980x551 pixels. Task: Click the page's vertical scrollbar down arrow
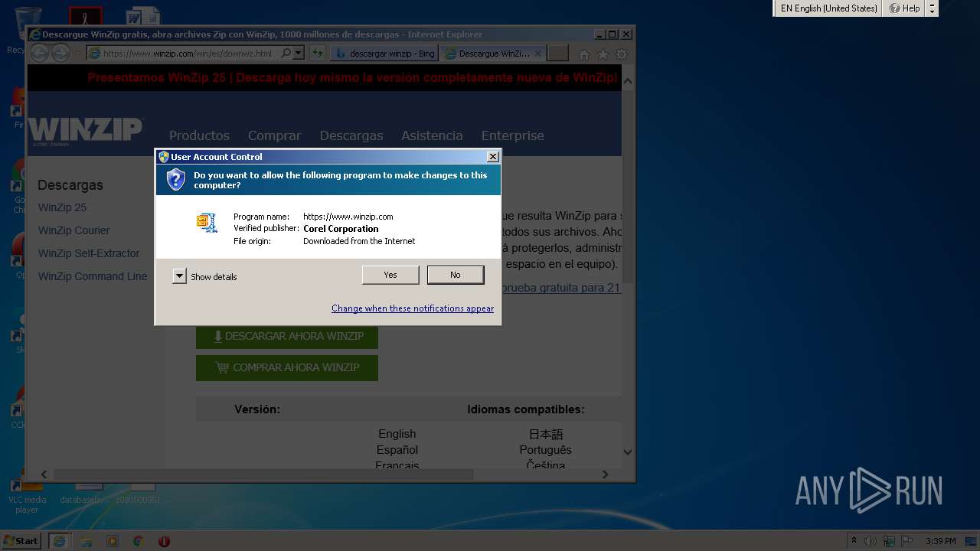coord(628,452)
